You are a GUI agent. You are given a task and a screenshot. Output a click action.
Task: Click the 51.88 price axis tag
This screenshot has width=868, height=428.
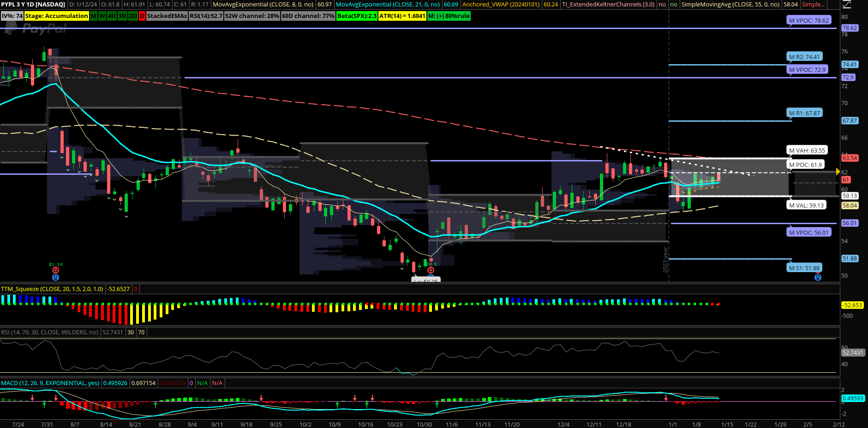pos(850,259)
